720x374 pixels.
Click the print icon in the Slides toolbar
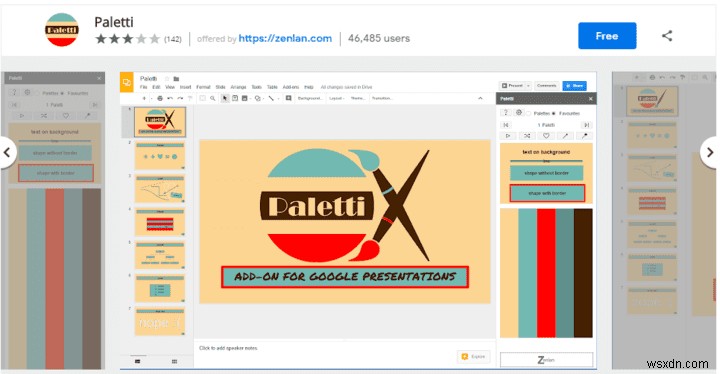tap(160, 98)
